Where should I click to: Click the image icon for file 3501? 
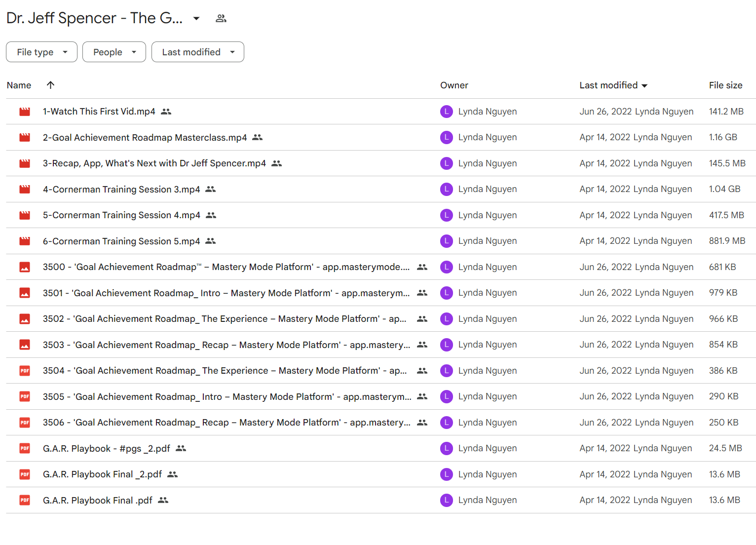coord(25,293)
